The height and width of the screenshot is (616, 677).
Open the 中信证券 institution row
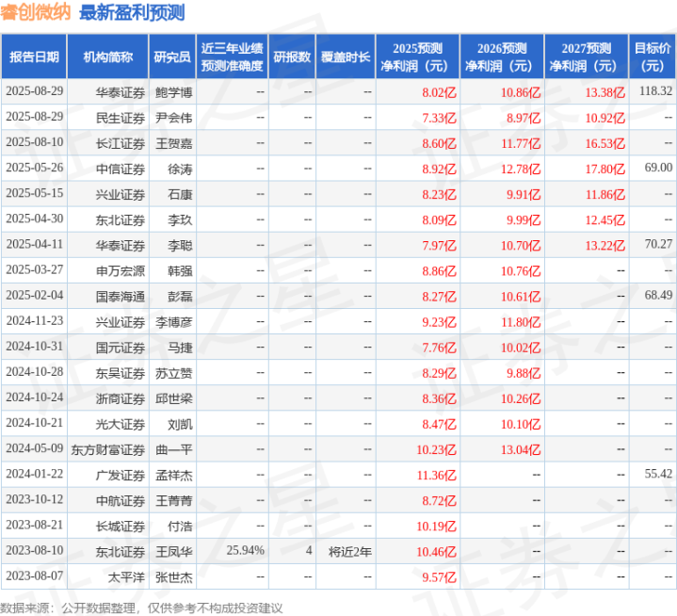(x=121, y=168)
